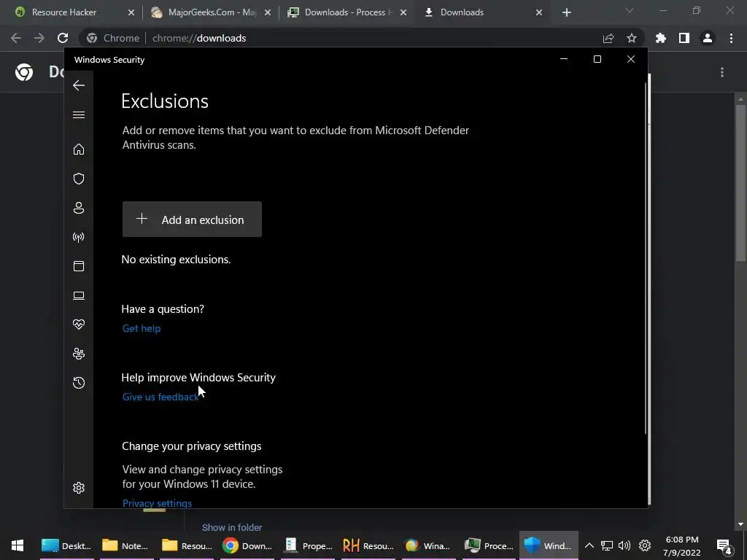
Task: Minimize the Windows Security window
Action: (564, 59)
